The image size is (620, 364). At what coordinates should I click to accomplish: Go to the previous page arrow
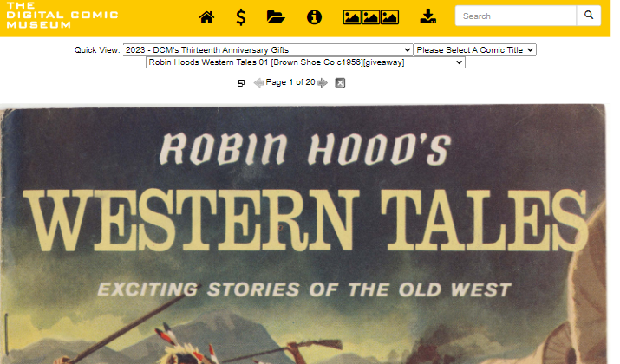point(258,82)
